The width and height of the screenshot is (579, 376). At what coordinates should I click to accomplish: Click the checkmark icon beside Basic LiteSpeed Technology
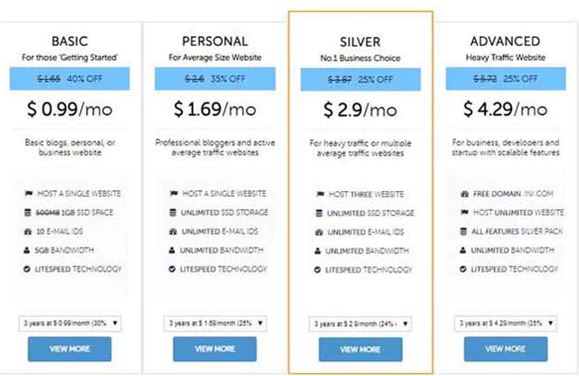point(27,269)
